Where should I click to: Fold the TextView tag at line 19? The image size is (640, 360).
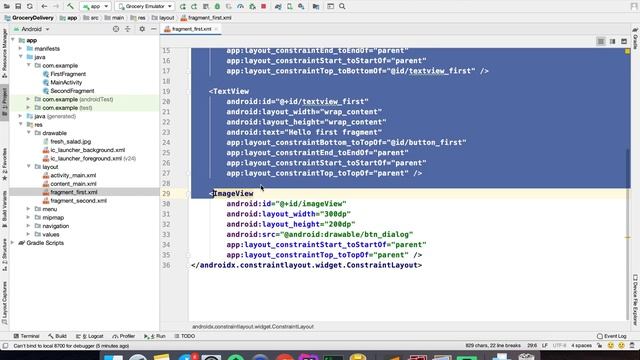189,91
